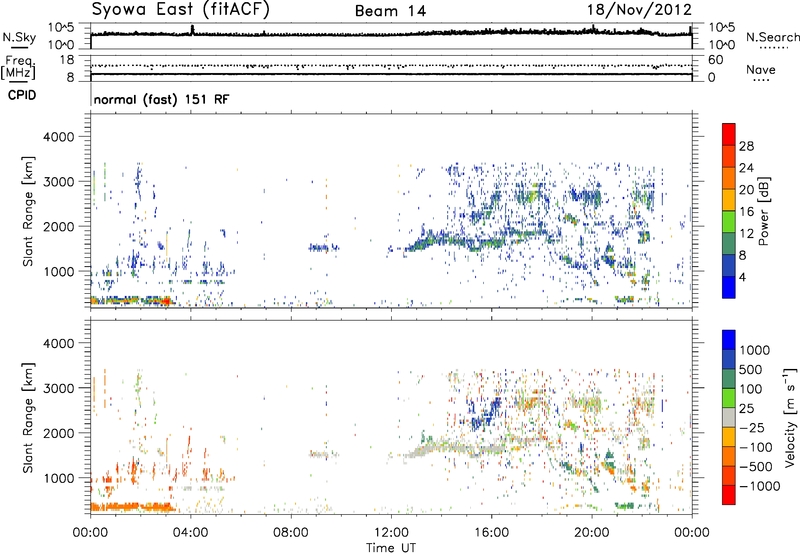
Task: Click the −1000 label on velocity colorbar
Action: (x=759, y=486)
